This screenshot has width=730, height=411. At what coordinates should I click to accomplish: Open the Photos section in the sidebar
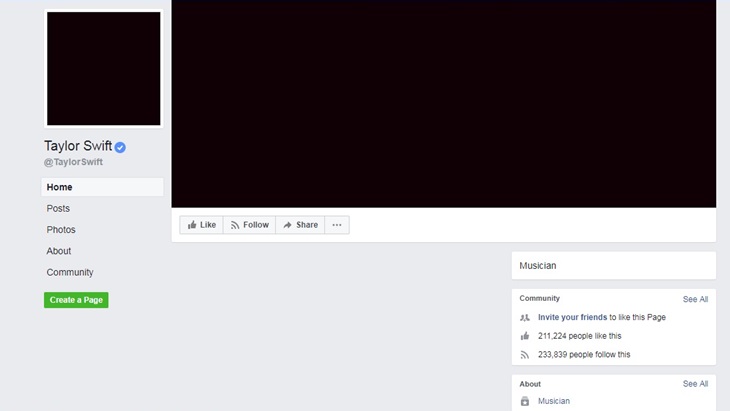pos(61,230)
